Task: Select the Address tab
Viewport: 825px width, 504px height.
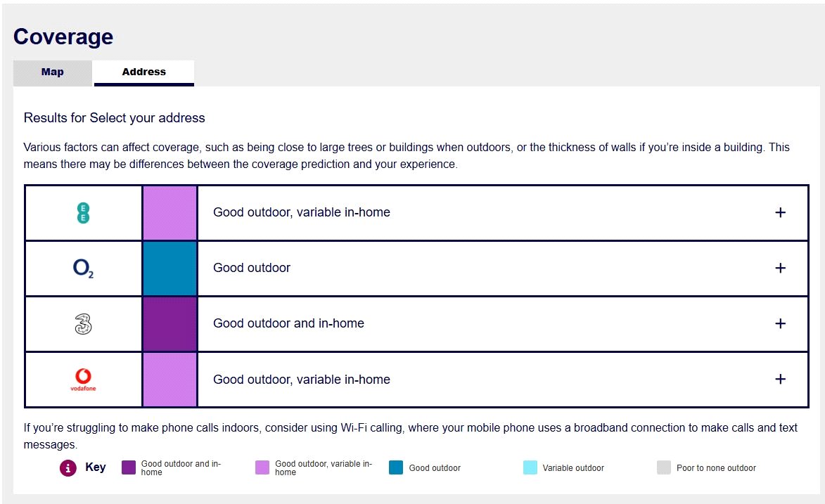Action: coord(144,72)
